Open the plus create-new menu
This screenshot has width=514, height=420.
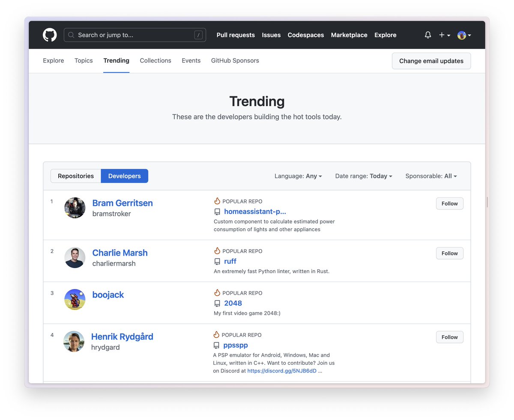445,35
